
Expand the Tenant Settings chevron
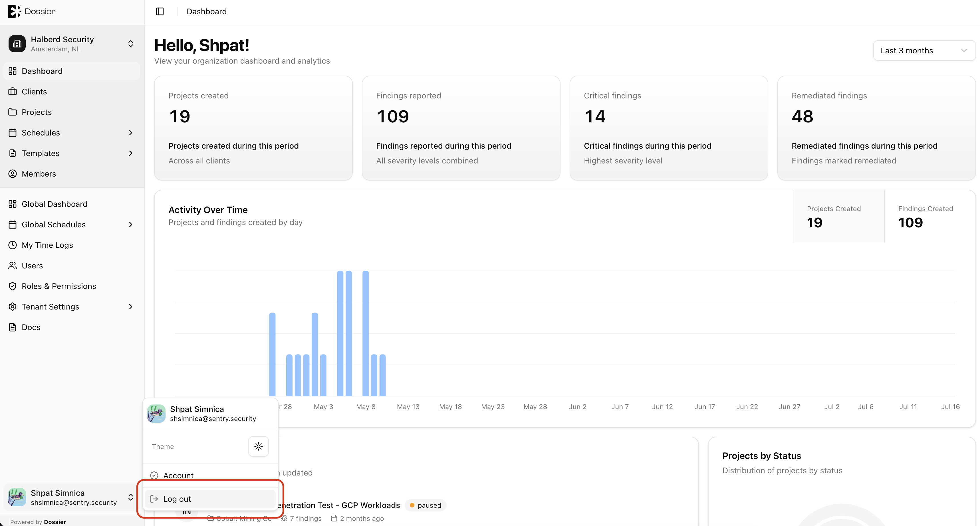(130, 307)
